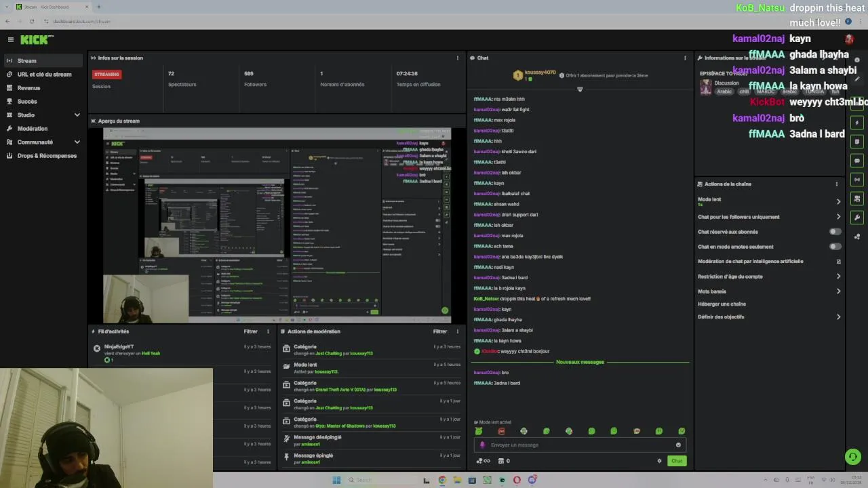Click Héberger une chaîne
868x488 pixels.
pyautogui.click(x=722, y=304)
